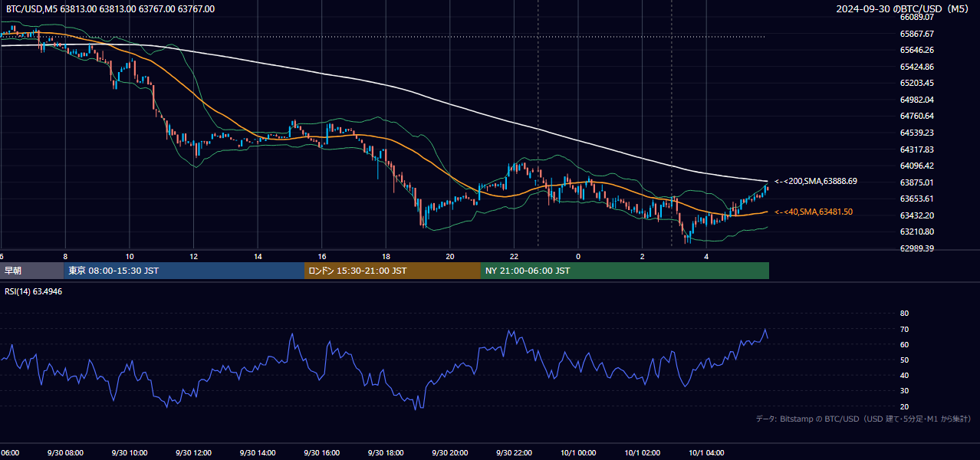Screen dimensions: 980x460
Task: Click the RSI axis level 40
Action: [904, 376]
